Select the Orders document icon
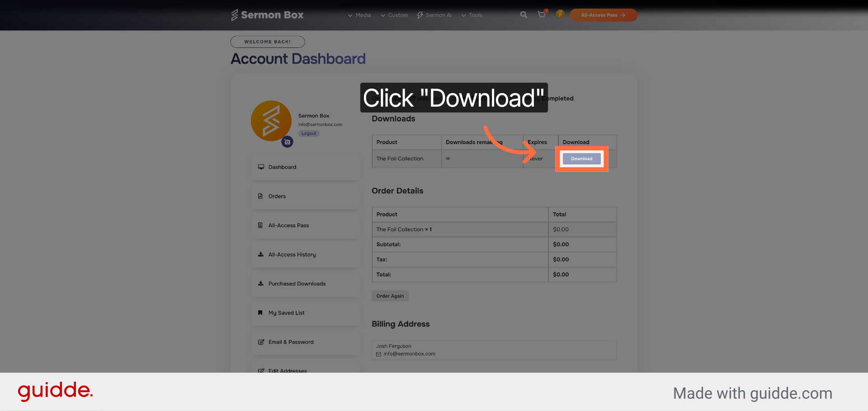This screenshot has width=868, height=411. tap(260, 196)
